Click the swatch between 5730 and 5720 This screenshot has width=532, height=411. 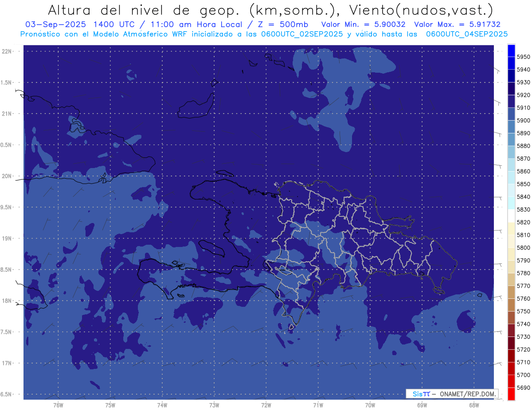[x=511, y=343]
